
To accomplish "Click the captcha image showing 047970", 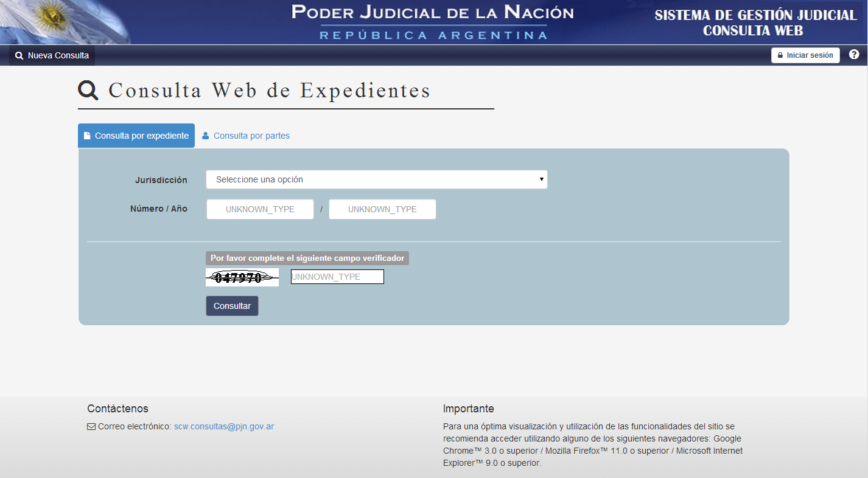I will point(242,277).
